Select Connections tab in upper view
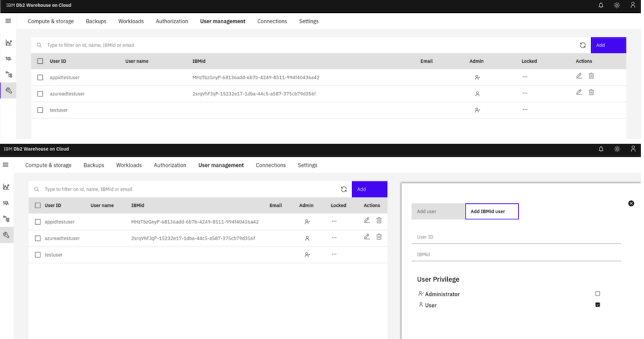 (272, 21)
